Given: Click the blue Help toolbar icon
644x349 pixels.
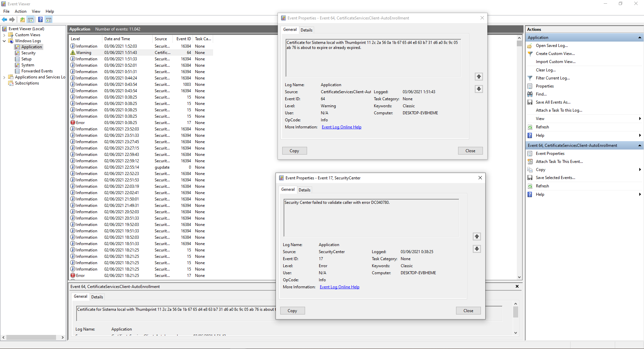Looking at the screenshot, I should pyautogui.click(x=40, y=19).
